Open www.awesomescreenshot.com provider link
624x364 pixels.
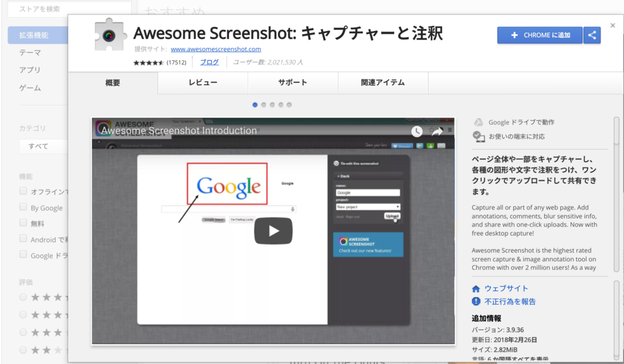(x=216, y=49)
